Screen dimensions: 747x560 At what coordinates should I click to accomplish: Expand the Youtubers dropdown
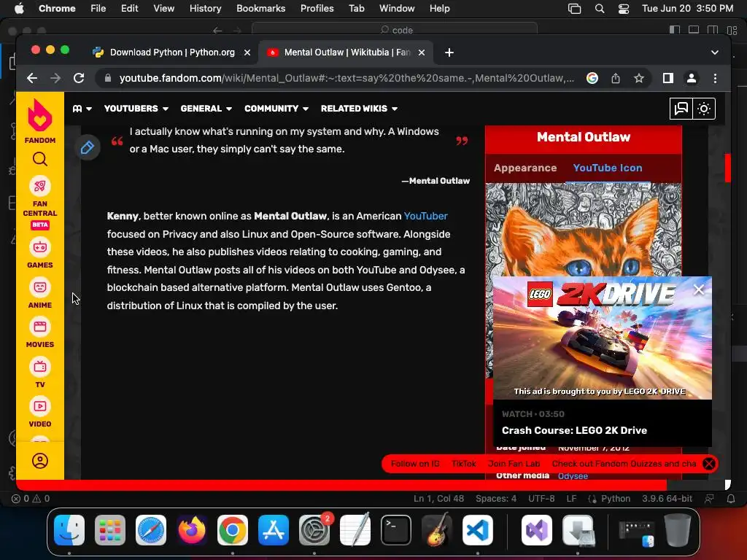(136, 109)
